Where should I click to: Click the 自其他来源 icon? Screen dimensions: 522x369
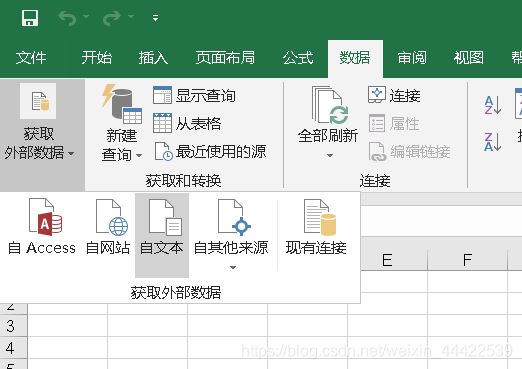[x=234, y=217]
